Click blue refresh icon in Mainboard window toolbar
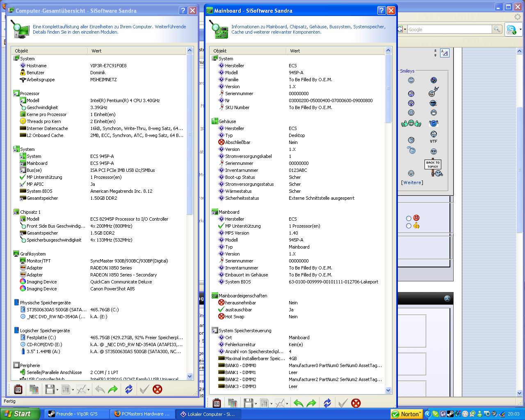Image resolution: width=525 pixels, height=420 pixels. coord(327,403)
